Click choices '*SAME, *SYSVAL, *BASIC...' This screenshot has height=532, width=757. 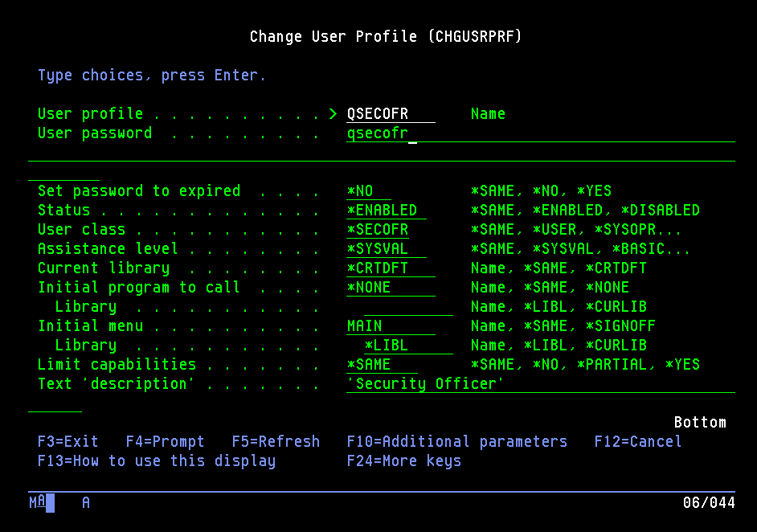tap(581, 249)
